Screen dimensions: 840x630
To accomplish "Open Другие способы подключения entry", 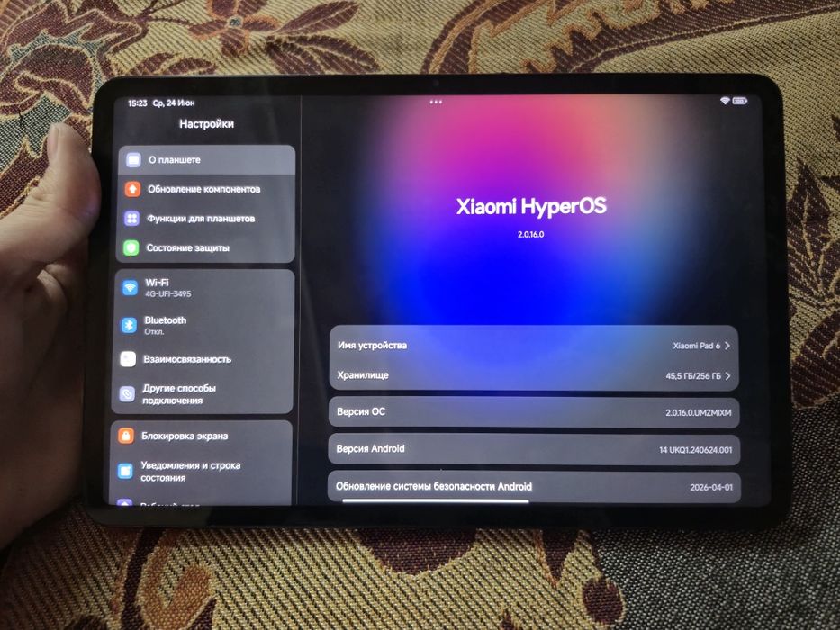I will [202, 394].
